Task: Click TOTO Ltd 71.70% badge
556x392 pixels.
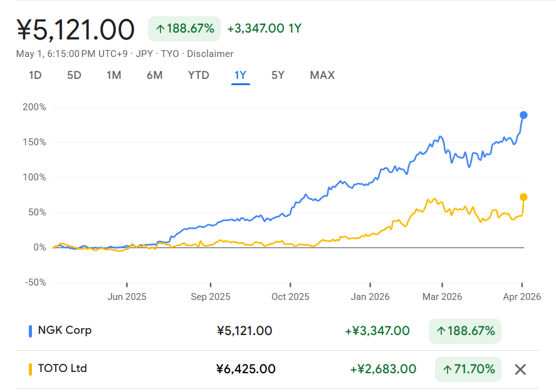Action: pyautogui.click(x=468, y=369)
